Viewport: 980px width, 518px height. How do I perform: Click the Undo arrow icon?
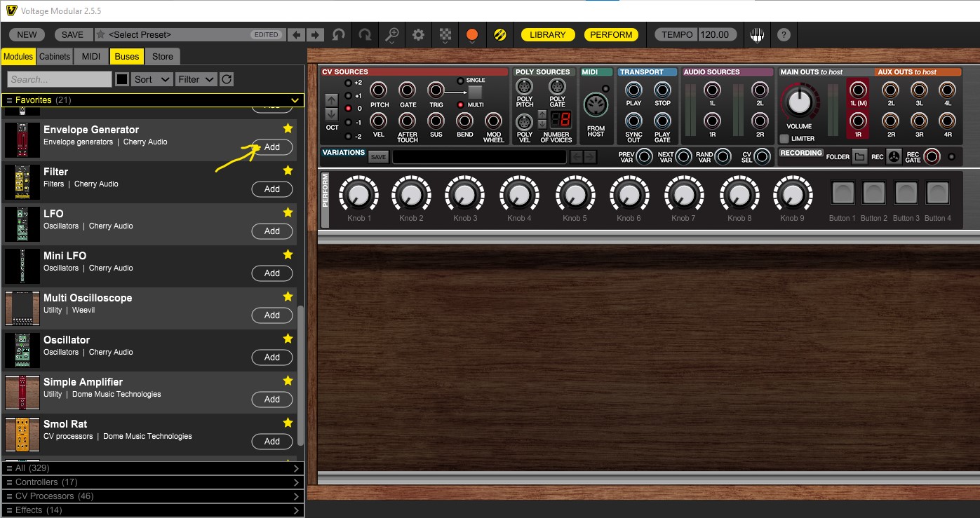pyautogui.click(x=339, y=34)
